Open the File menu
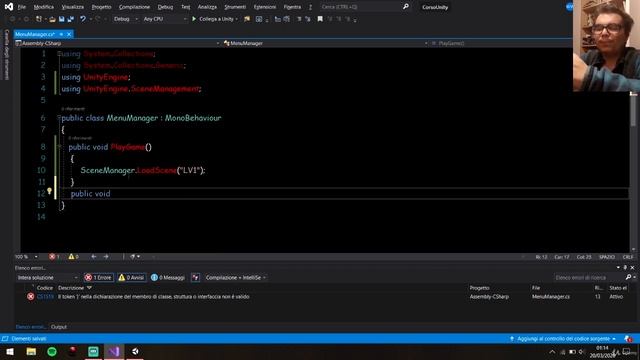640x360 pixels. coord(22,7)
